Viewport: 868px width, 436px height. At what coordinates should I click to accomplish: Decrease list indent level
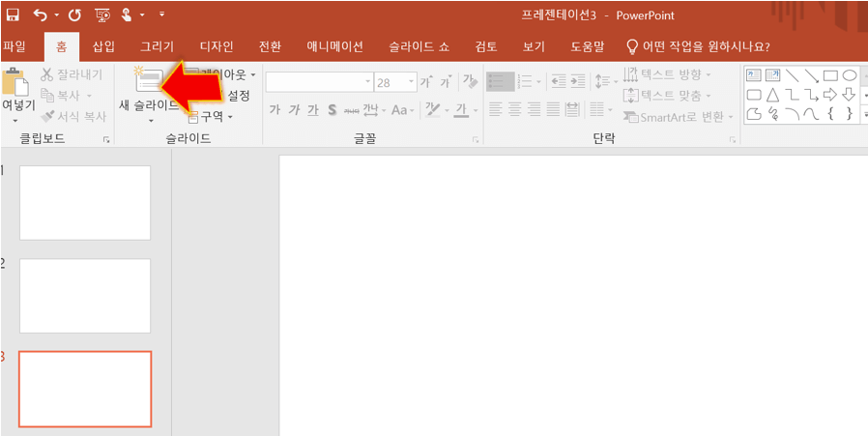click(x=559, y=82)
